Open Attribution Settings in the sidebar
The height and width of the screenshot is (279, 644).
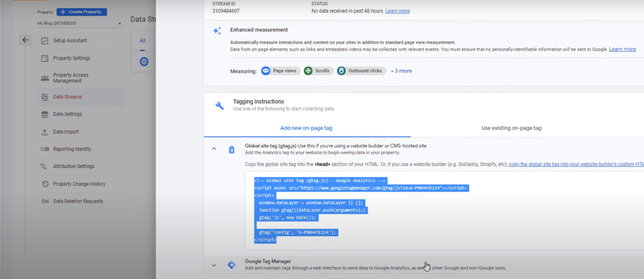point(74,166)
